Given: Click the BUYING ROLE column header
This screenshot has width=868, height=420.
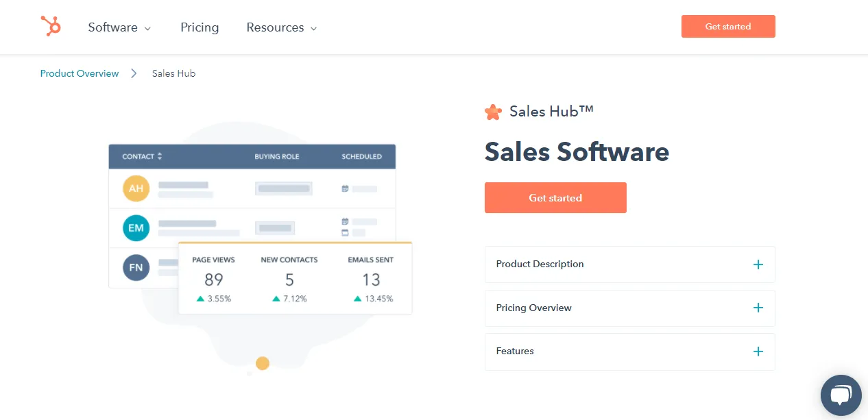Looking at the screenshot, I should [277, 156].
